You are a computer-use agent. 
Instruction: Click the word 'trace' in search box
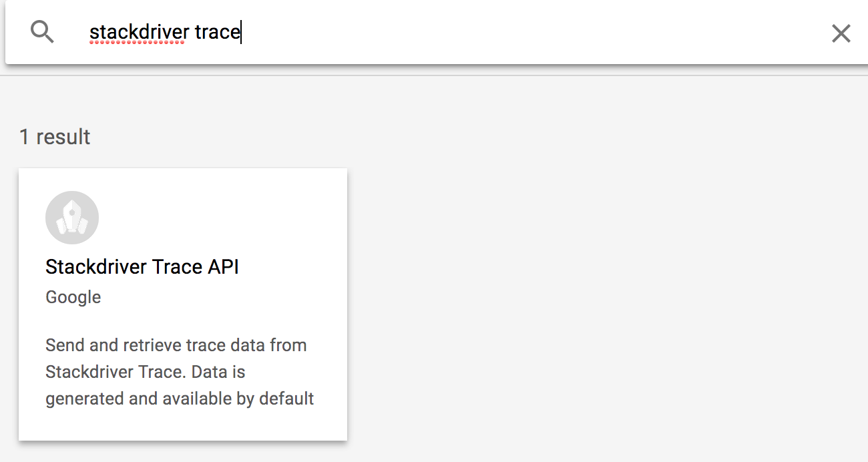tap(217, 32)
